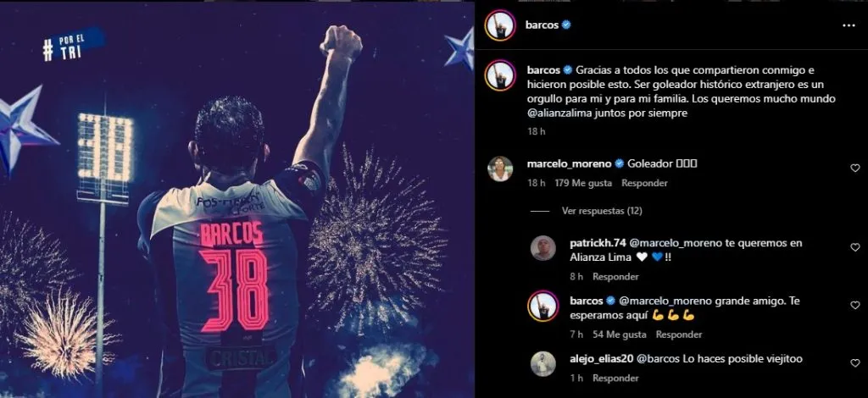Open barcos username in post header
The height and width of the screenshot is (398, 868).
click(542, 25)
